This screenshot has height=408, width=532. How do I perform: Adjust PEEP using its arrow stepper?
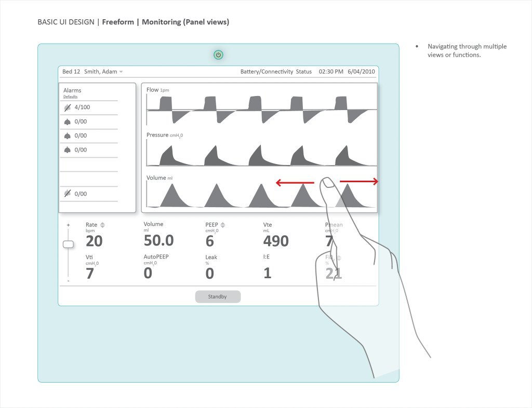[x=223, y=225]
